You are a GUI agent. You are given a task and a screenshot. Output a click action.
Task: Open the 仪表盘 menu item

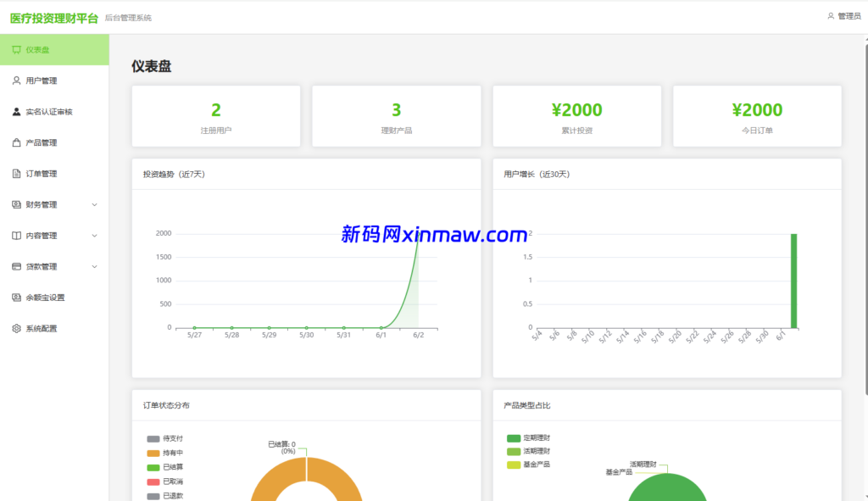54,50
